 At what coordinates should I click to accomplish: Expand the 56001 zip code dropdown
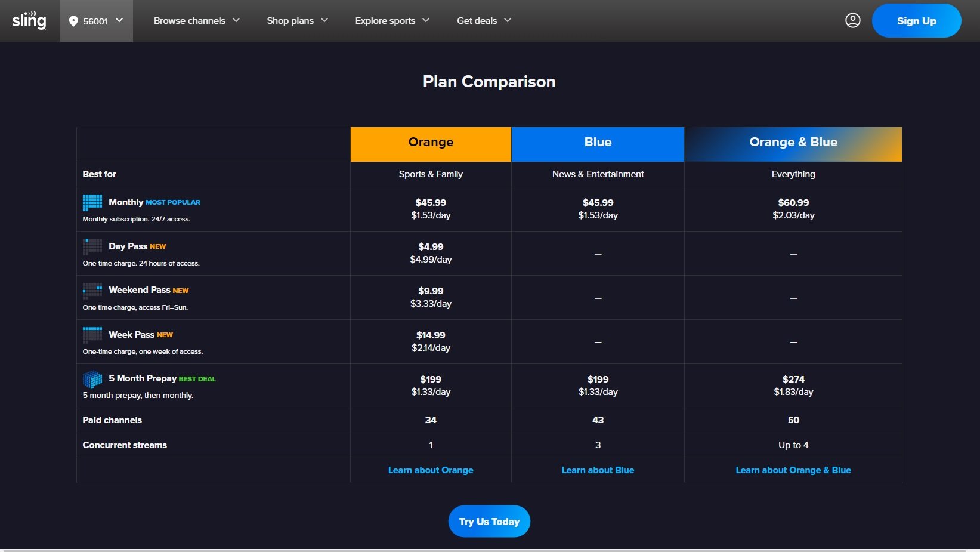pos(97,21)
